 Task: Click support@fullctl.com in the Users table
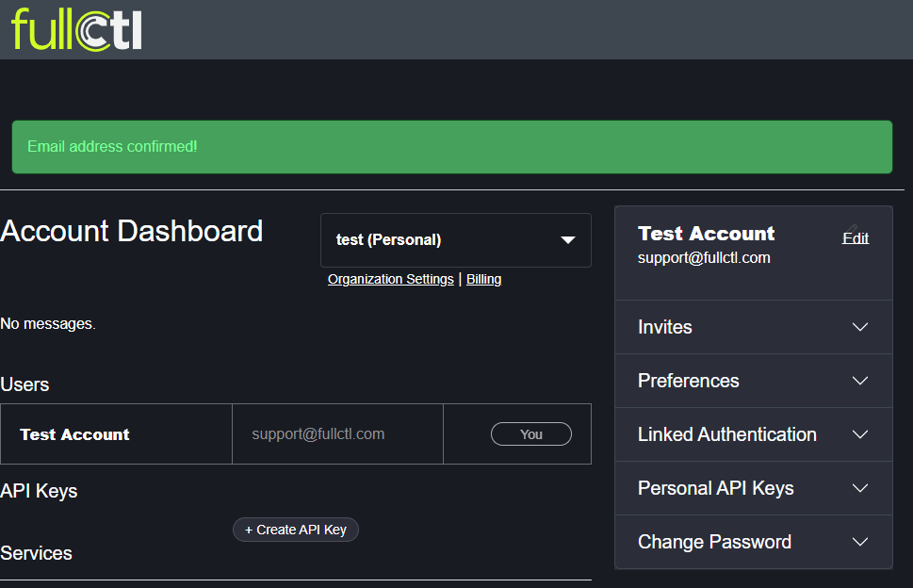(x=318, y=434)
